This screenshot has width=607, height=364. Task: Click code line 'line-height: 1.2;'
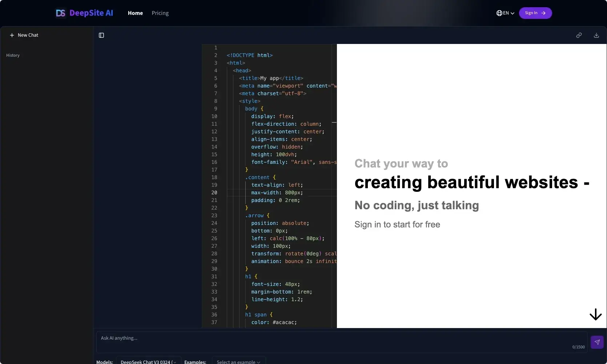click(277, 299)
